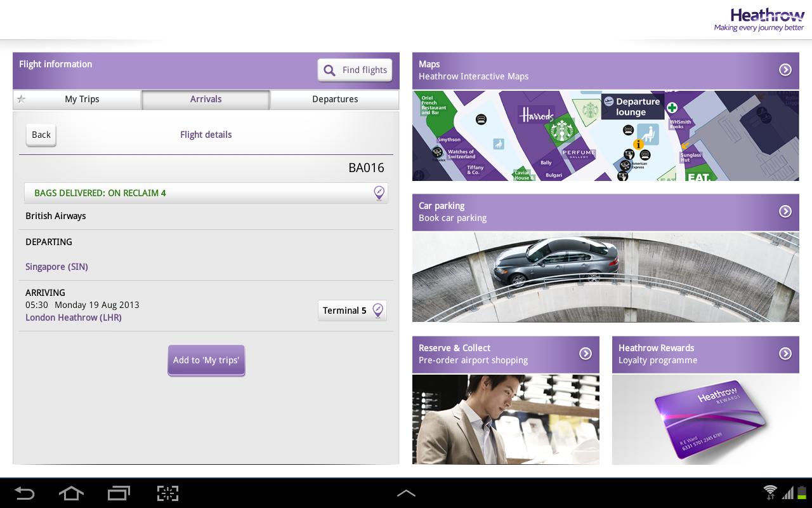Image resolution: width=812 pixels, height=508 pixels.
Task: Click the map pin next to Terminal 5
Action: [x=377, y=310]
